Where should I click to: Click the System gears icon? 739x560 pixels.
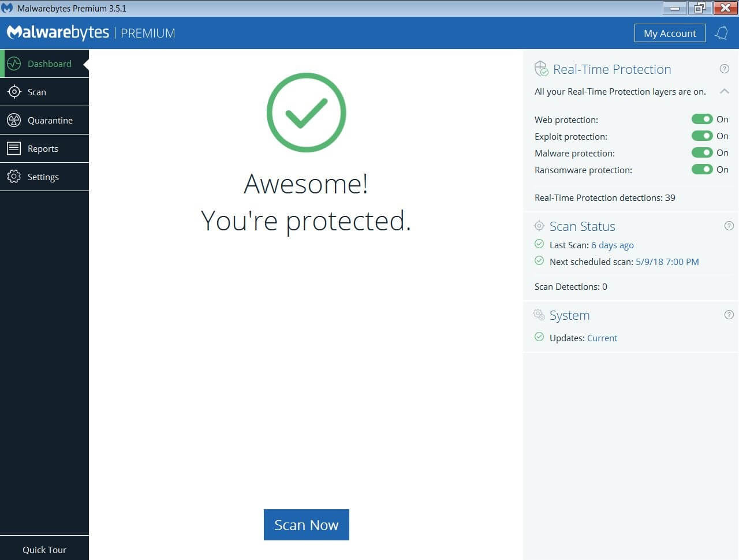[x=539, y=315]
